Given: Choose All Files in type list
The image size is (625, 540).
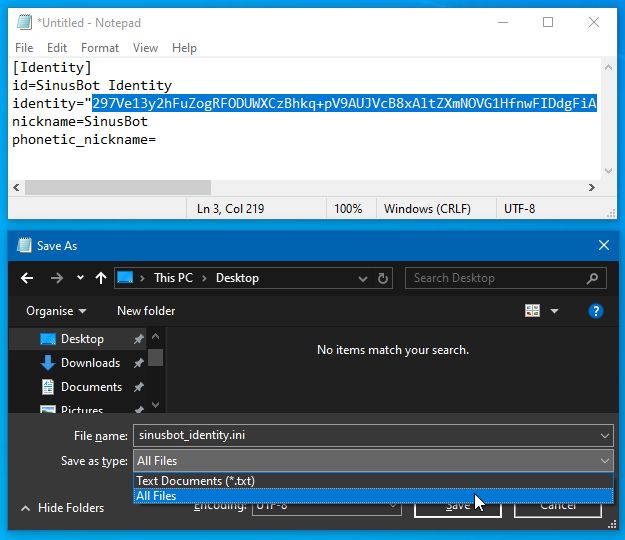Looking at the screenshot, I should coord(373,496).
